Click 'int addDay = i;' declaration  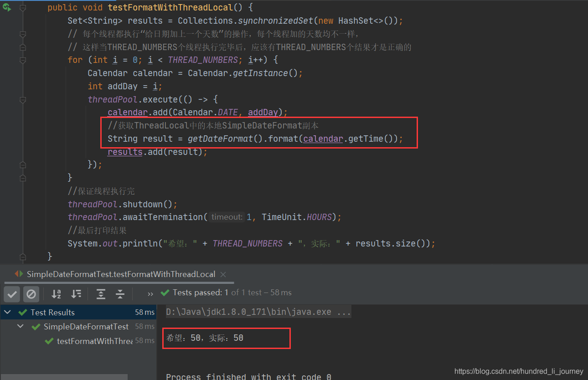click(125, 87)
